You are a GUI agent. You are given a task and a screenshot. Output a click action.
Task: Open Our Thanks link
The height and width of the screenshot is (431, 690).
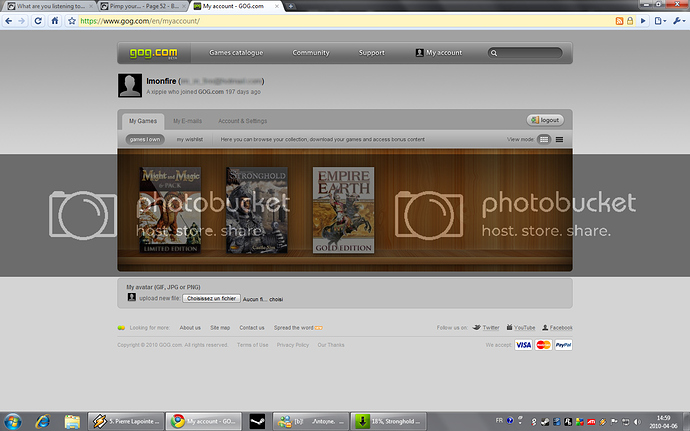click(331, 345)
